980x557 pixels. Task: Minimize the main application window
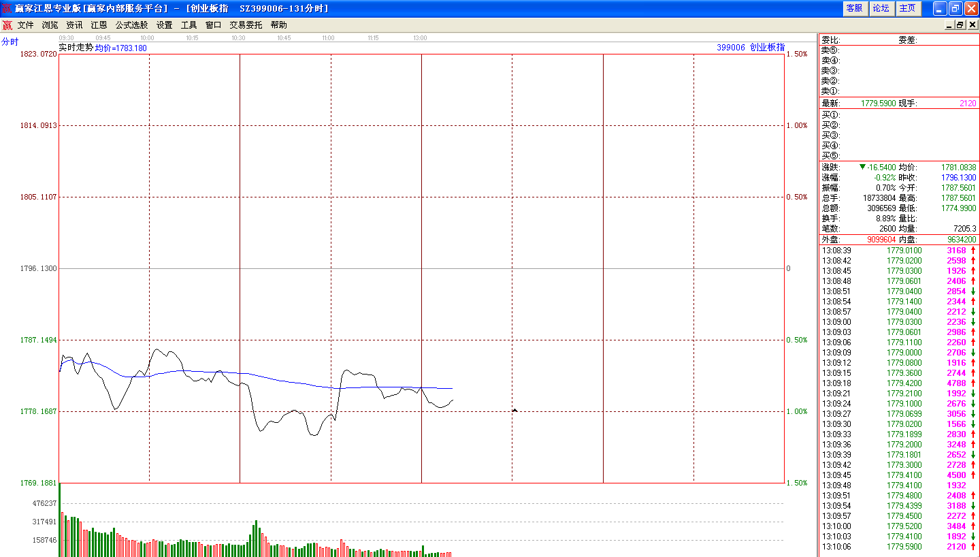[x=940, y=8]
